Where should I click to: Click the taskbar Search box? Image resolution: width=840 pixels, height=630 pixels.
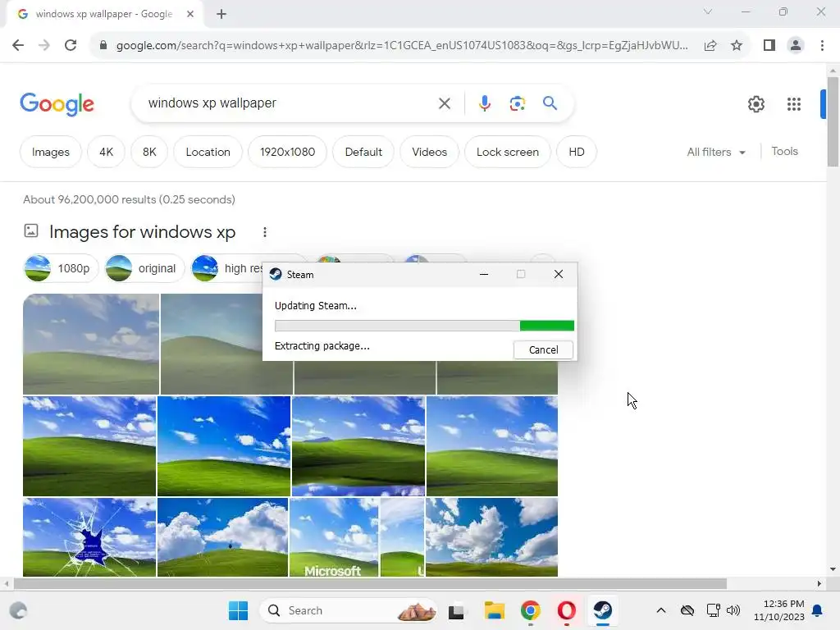click(348, 610)
